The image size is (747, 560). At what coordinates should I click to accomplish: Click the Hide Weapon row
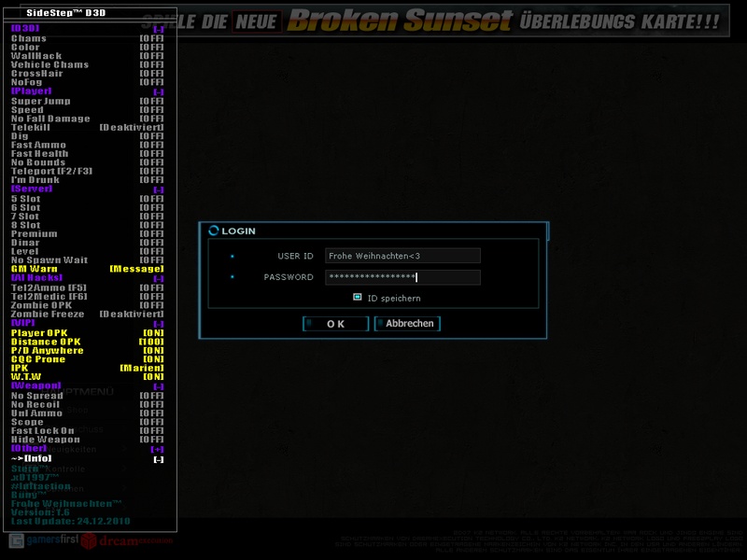coord(87,439)
